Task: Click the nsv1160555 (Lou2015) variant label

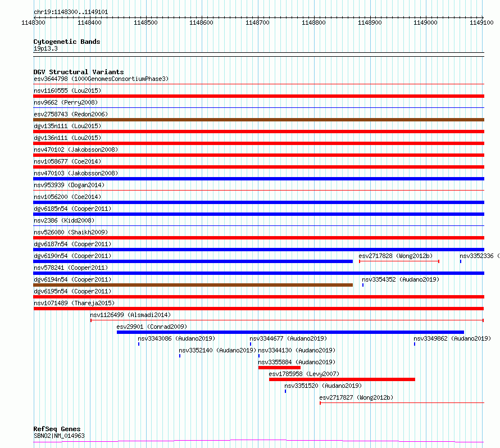Action: [67, 90]
